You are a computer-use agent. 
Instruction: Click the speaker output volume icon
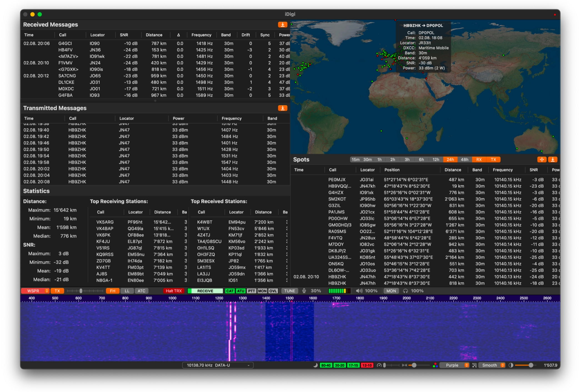coord(359,291)
